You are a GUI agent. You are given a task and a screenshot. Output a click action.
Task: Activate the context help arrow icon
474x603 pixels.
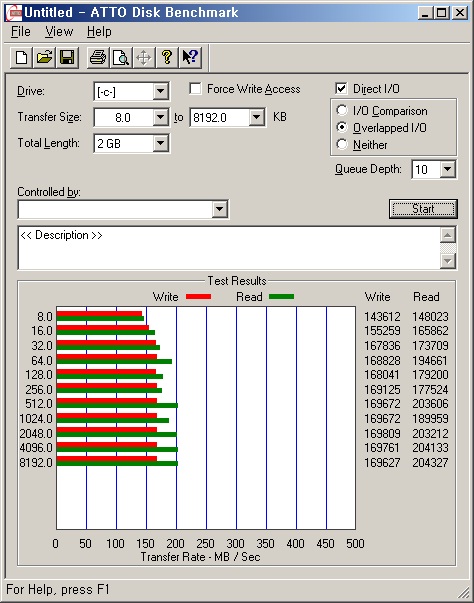click(x=190, y=58)
